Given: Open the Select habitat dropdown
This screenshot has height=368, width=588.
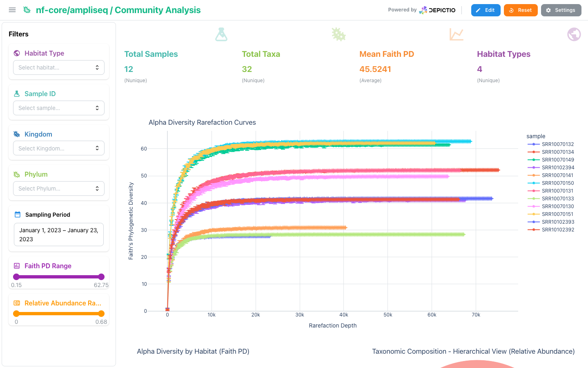Looking at the screenshot, I should [x=59, y=67].
